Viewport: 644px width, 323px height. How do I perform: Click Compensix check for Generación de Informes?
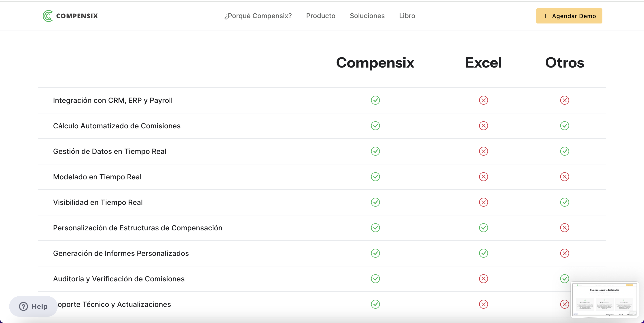tap(375, 253)
